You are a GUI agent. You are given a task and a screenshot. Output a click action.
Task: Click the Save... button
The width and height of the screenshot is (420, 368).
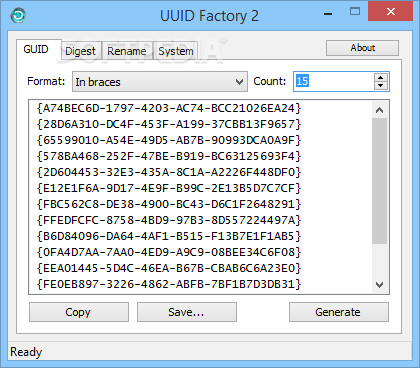(187, 312)
